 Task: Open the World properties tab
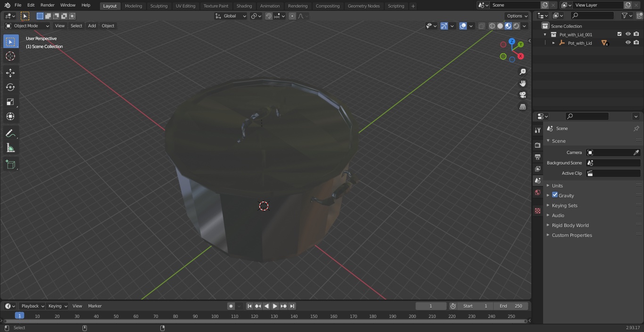(x=537, y=192)
